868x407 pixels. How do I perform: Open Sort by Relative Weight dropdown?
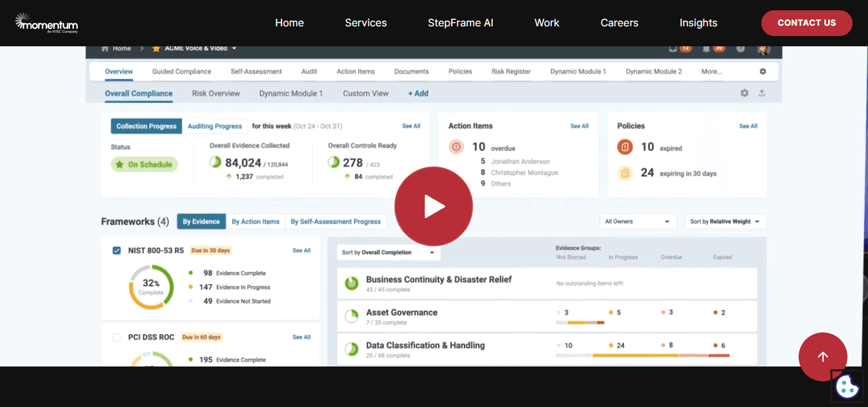click(x=725, y=222)
